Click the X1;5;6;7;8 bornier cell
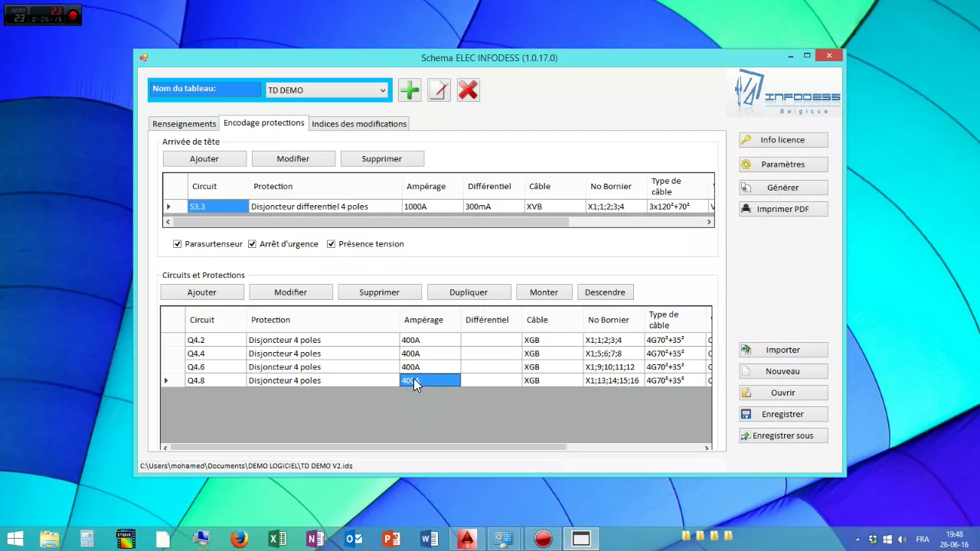This screenshot has width=980, height=551. tap(613, 354)
